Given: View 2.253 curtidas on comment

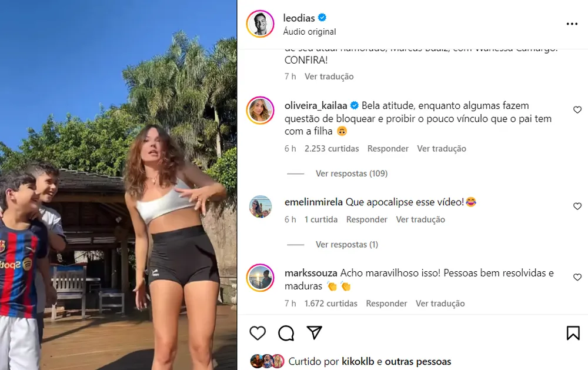Looking at the screenshot, I should [332, 149].
